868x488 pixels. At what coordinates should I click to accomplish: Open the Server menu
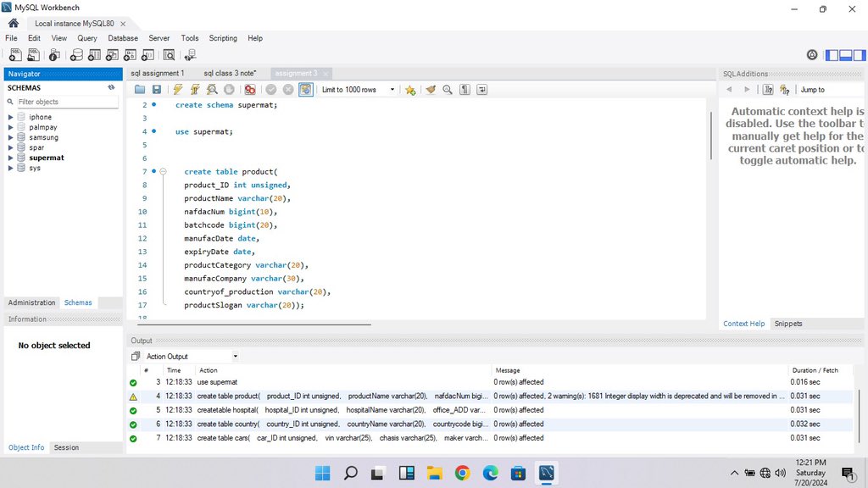click(x=159, y=38)
